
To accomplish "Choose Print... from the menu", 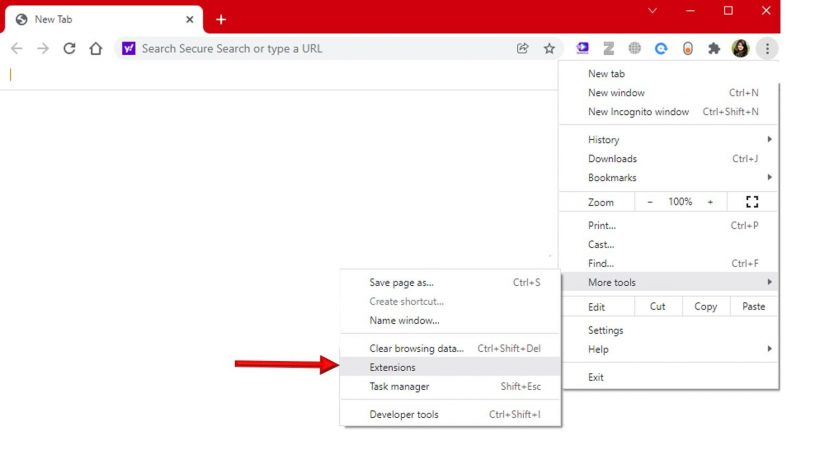I will click(x=669, y=225).
